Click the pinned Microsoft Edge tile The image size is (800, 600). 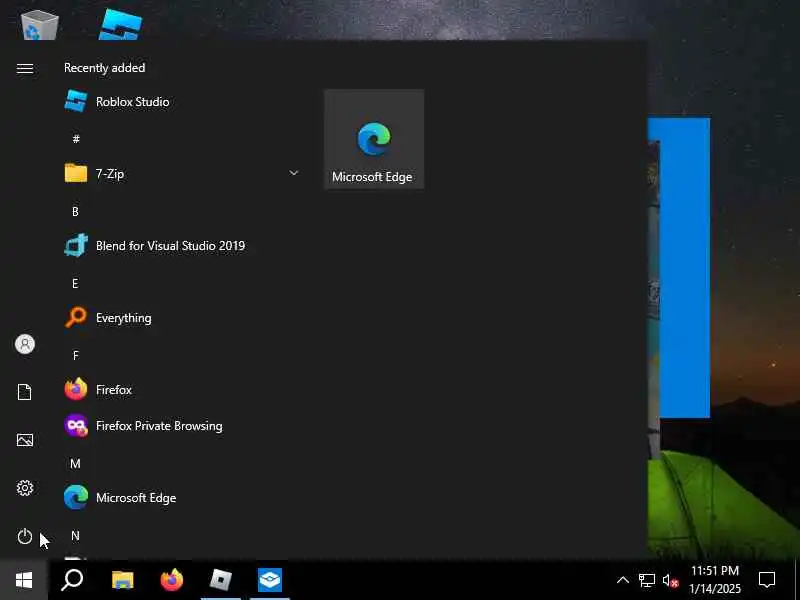click(374, 139)
